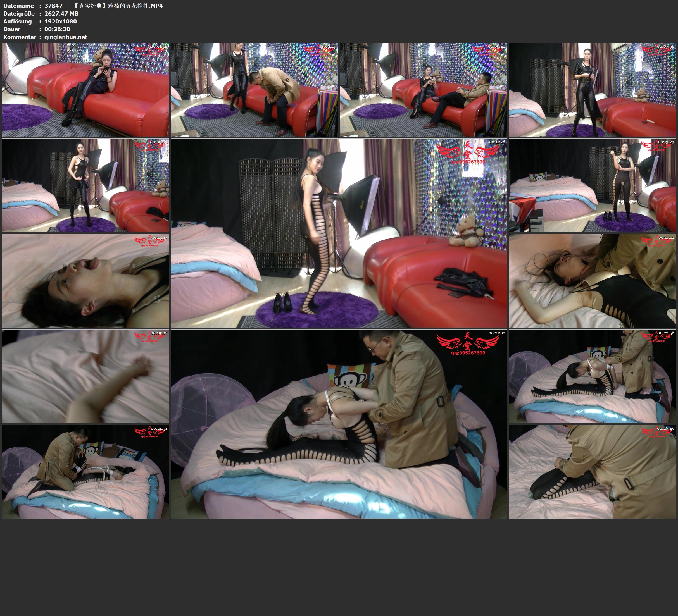Click the red winged logo in 00:11:28 frame

pos(467,151)
